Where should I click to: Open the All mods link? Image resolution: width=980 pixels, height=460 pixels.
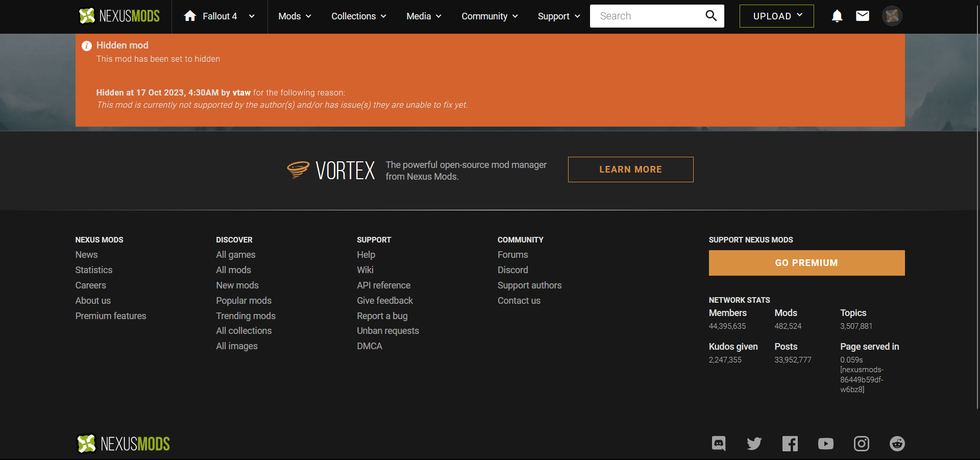[234, 270]
